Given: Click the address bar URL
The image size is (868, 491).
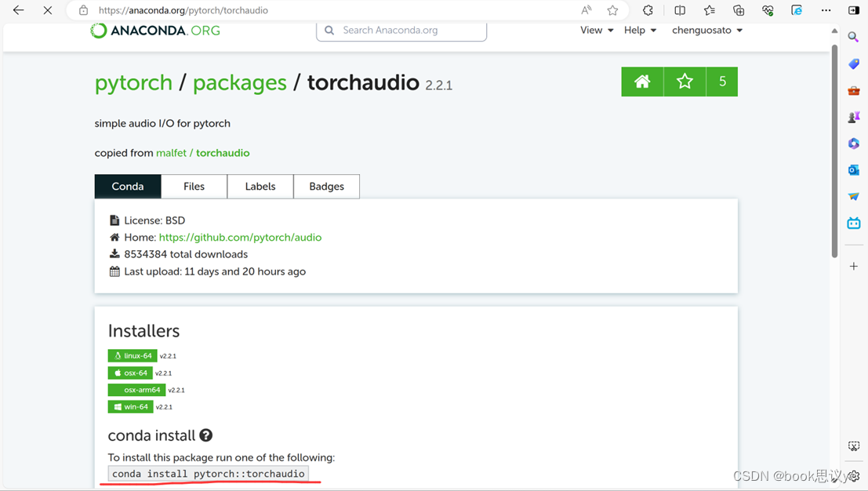Looking at the screenshot, I should (x=183, y=10).
